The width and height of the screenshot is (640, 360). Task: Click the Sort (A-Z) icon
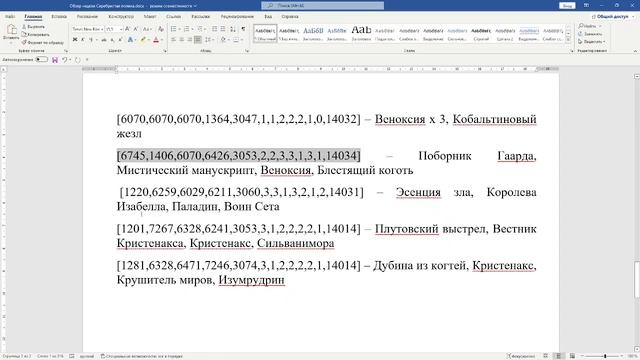(x=233, y=29)
